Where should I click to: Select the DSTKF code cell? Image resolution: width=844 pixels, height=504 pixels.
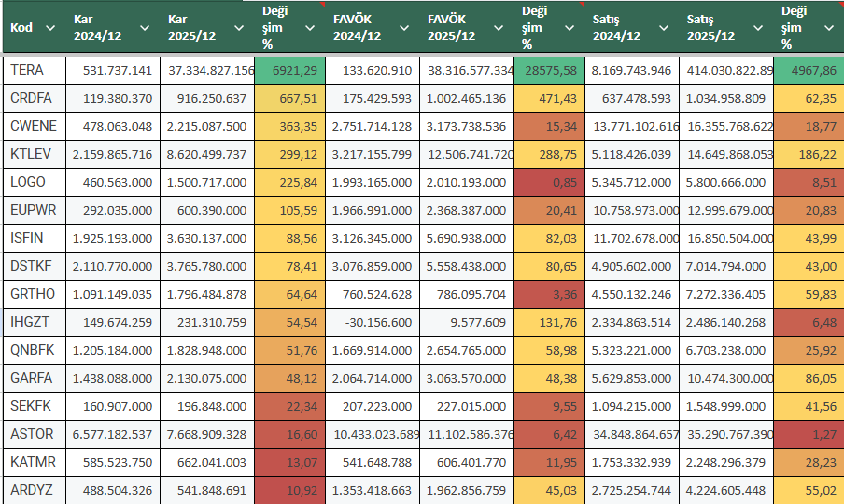pos(35,266)
